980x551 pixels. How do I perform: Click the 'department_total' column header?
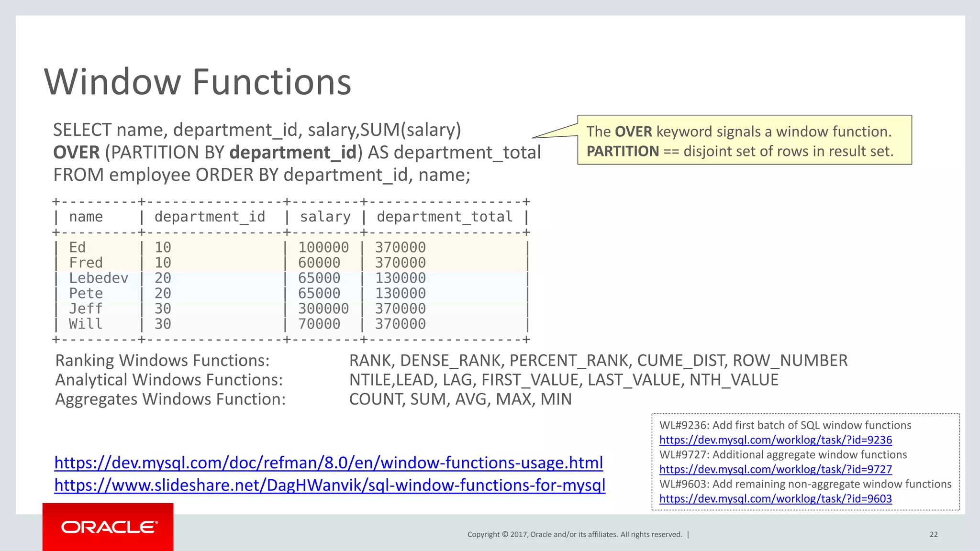445,217
